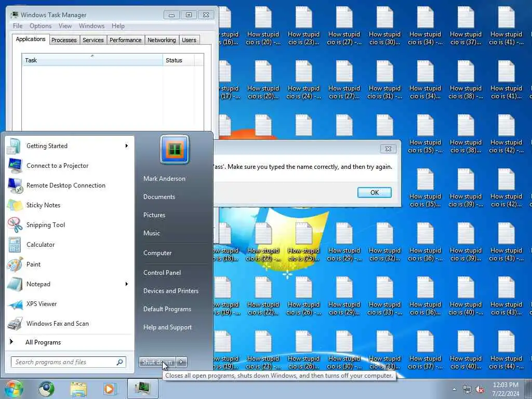The width and height of the screenshot is (532, 399).
Task: Switch to the Performance tab
Action: pyautogui.click(x=125, y=40)
